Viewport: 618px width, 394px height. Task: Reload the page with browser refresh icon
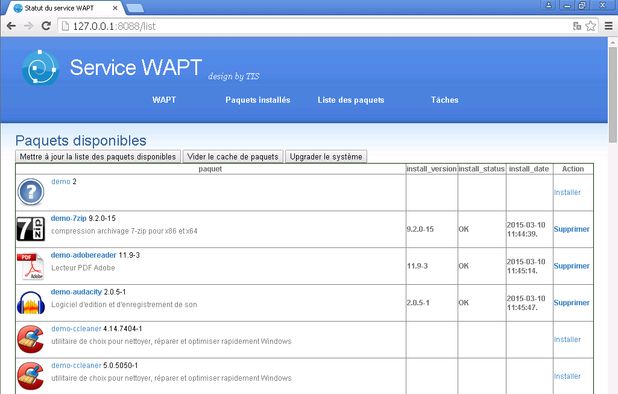pos(46,26)
